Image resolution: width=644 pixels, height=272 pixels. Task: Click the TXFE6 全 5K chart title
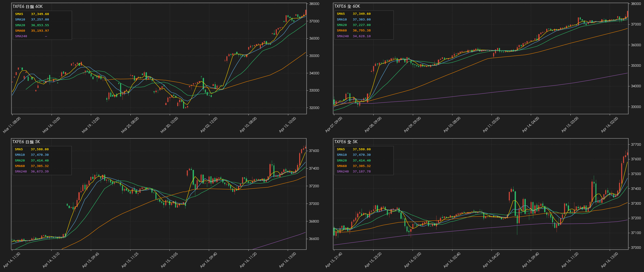coord(346,142)
